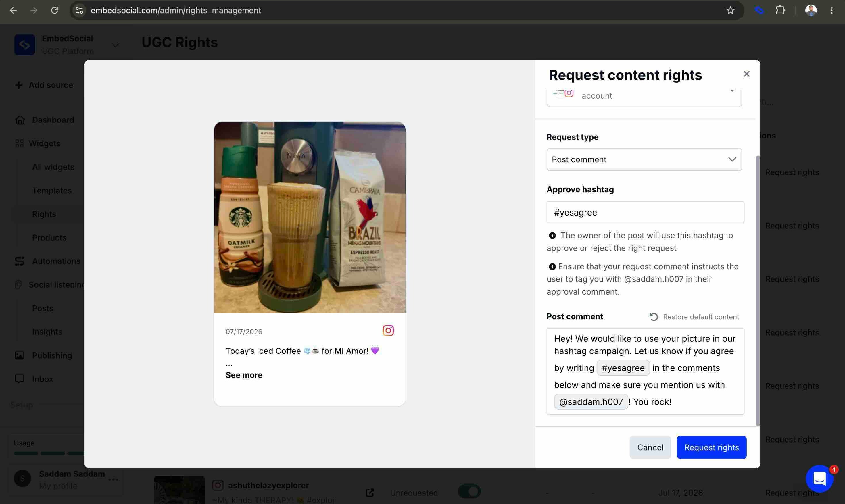
Task: Click the EmbedSocial extension icon
Action: (759, 10)
